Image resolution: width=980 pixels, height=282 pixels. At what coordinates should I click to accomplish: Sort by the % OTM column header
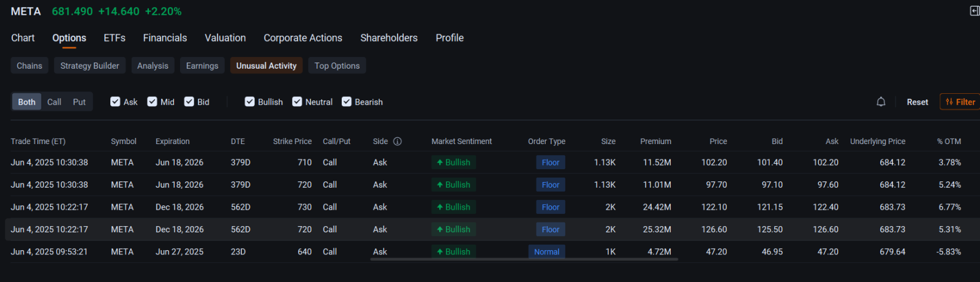949,141
